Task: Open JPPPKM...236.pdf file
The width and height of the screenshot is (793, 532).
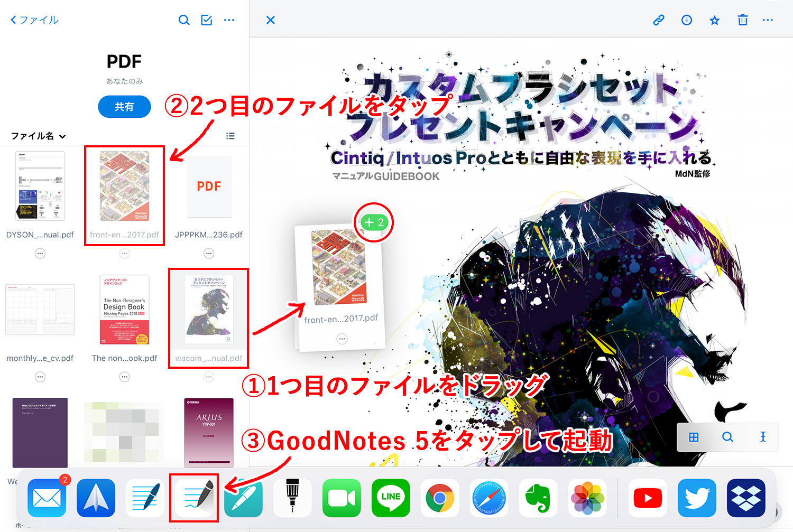Action: (x=209, y=186)
